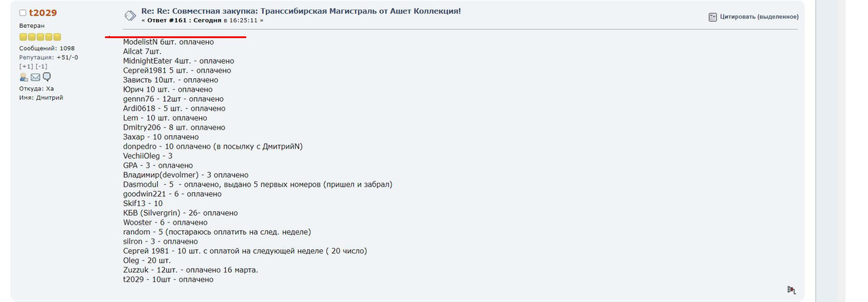The width and height of the screenshot is (868, 302).
Task: Give +1 reputation to t2029
Action: point(26,67)
